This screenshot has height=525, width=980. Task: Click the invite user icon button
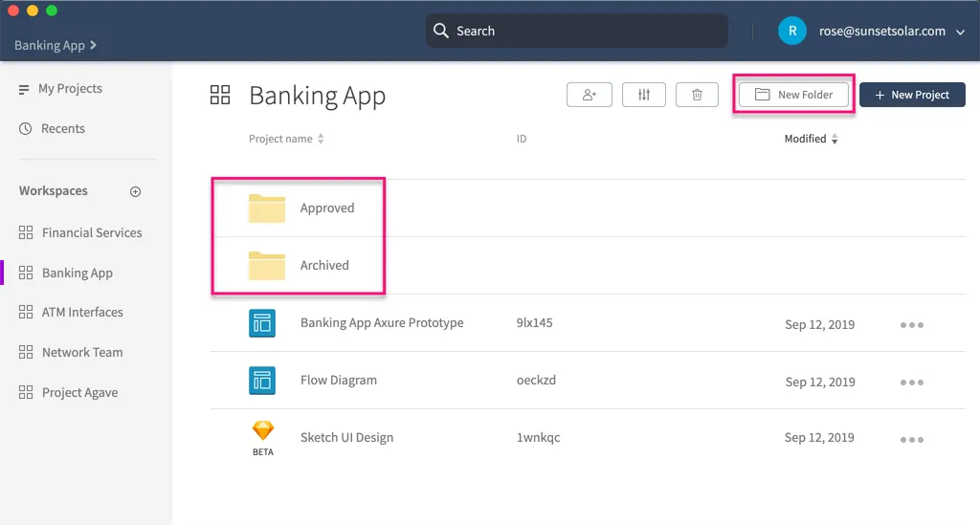pos(589,95)
